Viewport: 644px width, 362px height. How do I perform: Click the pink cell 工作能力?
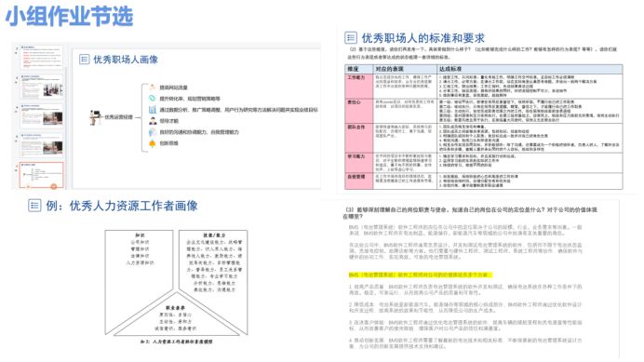(359, 86)
